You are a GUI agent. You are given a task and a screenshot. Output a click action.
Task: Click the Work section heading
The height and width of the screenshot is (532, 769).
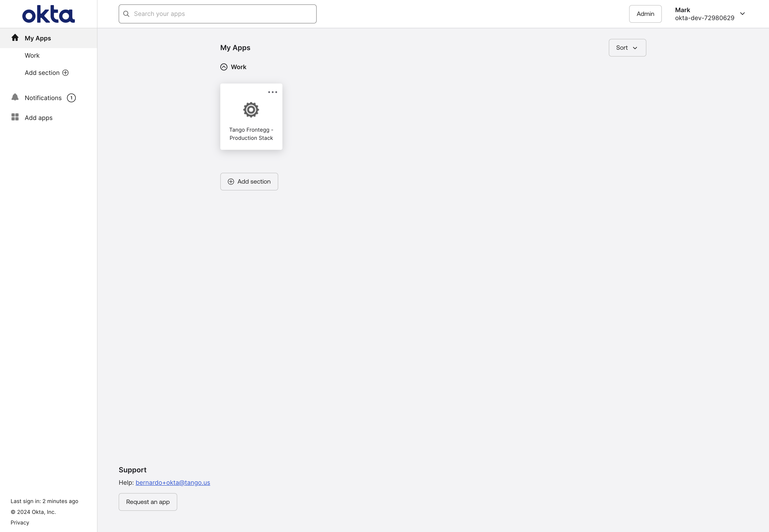(x=239, y=67)
